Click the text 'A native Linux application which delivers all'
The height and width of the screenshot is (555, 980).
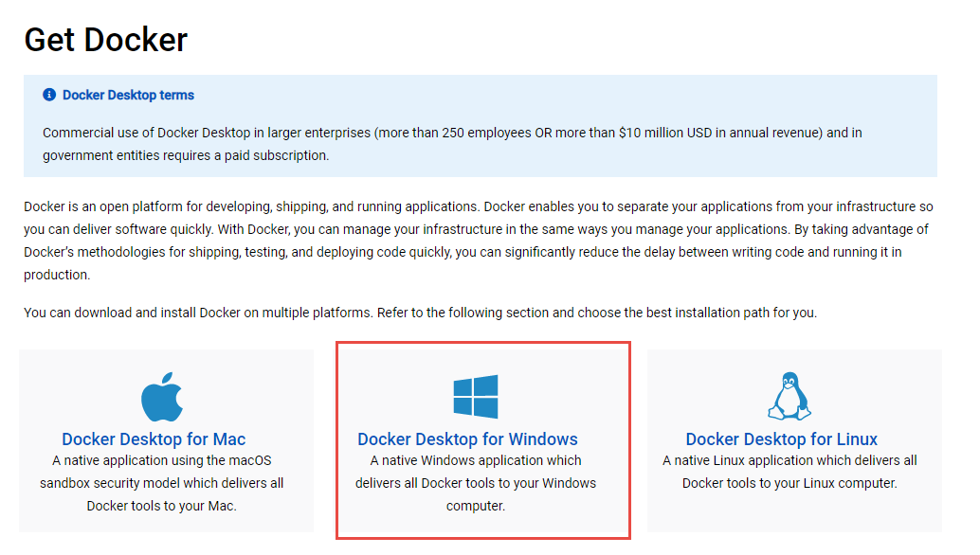coord(790,460)
